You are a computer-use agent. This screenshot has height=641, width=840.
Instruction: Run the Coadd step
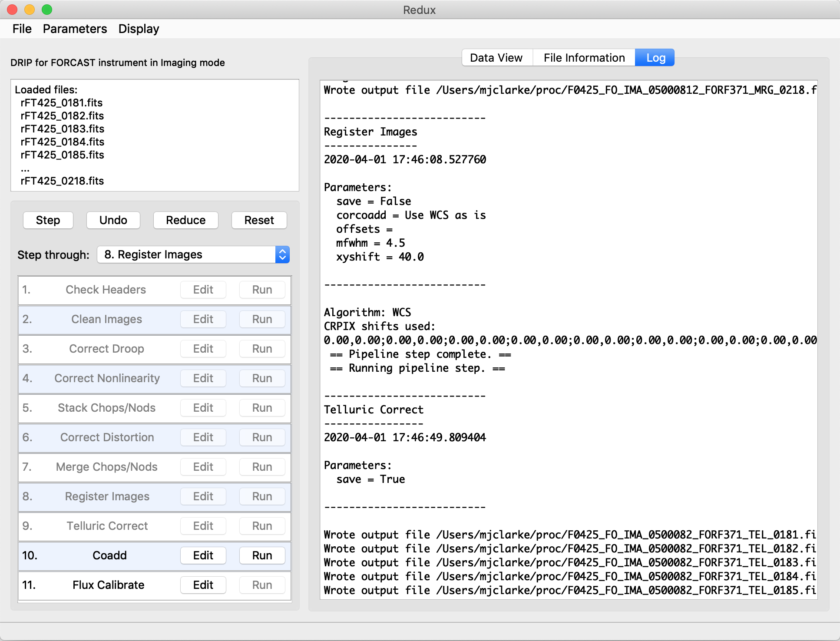point(262,555)
